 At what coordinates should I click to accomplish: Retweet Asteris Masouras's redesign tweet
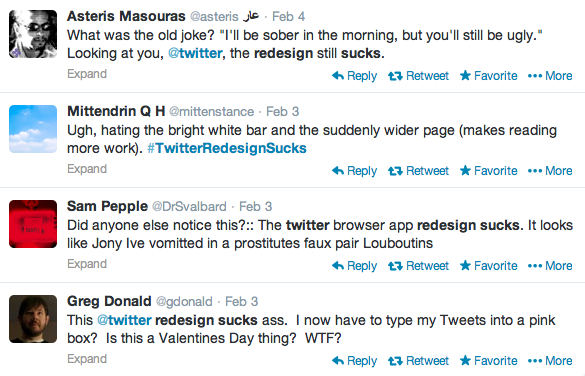[x=418, y=76]
